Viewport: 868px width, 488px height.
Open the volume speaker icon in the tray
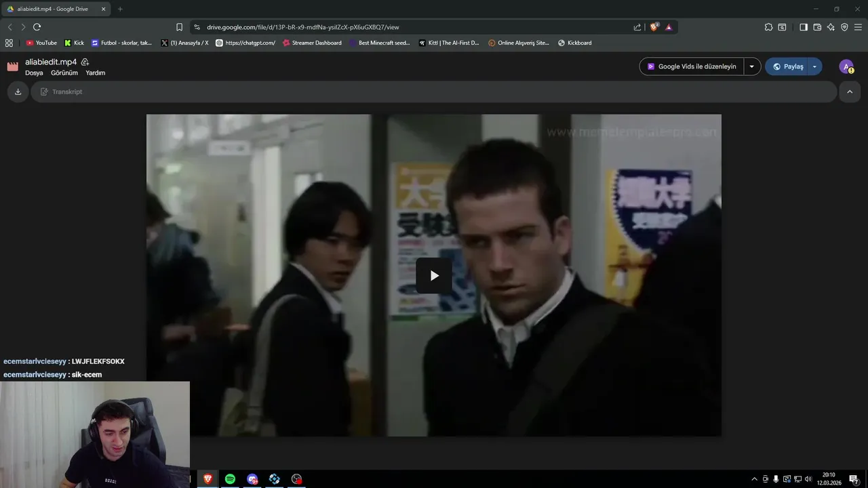click(808, 479)
